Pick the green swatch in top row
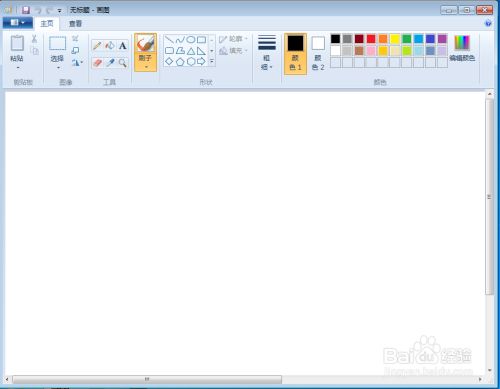The image size is (500, 389). pos(406,39)
